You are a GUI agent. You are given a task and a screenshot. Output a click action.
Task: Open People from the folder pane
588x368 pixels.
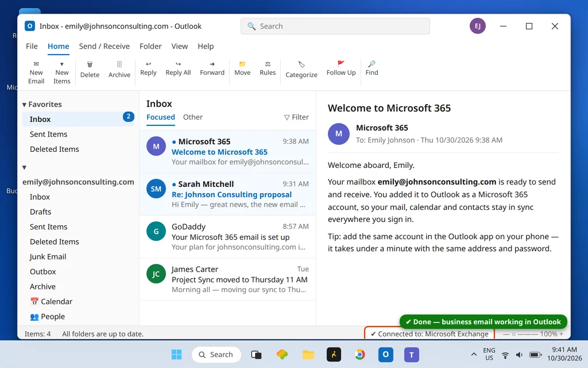pos(78,317)
